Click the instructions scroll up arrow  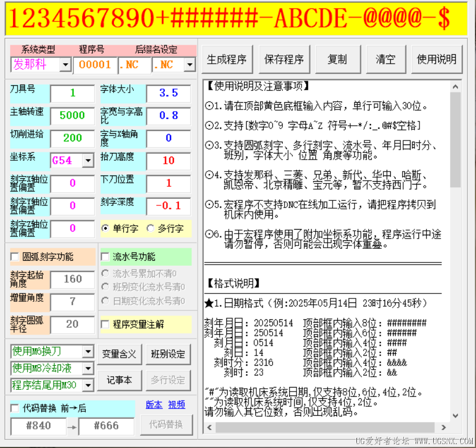point(455,87)
